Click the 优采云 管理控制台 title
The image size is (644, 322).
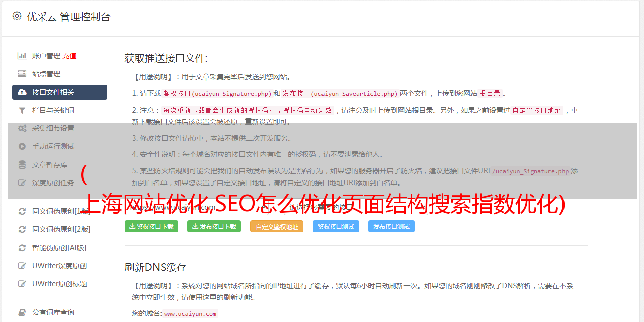(68, 17)
